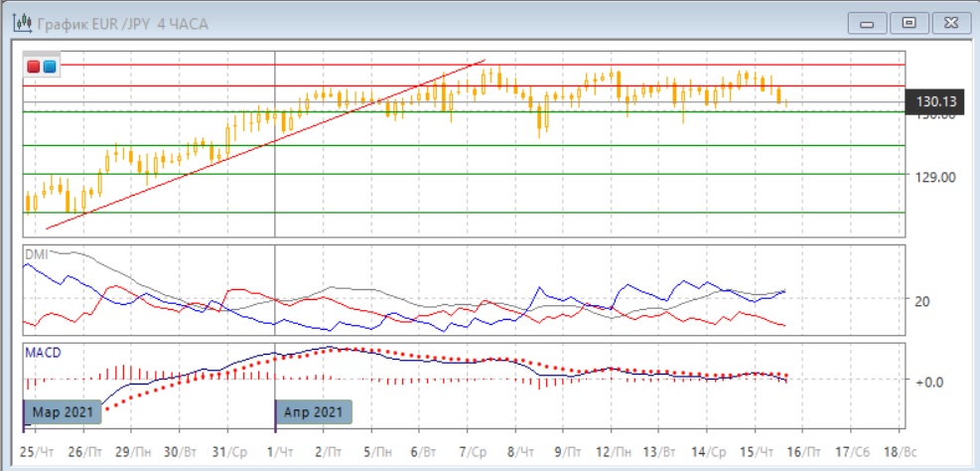Viewport: 980px width, 471px height.
Task: Click the blue square button on chart
Action: click(x=49, y=67)
